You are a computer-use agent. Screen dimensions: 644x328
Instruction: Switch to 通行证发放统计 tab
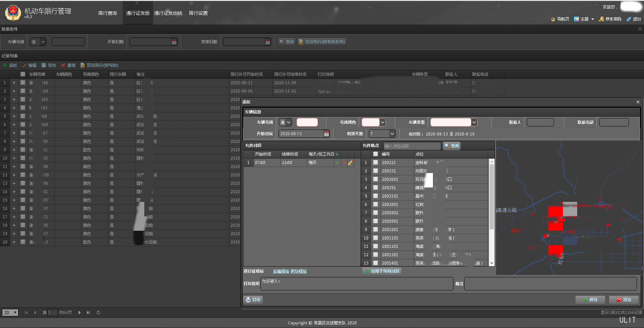click(x=168, y=13)
